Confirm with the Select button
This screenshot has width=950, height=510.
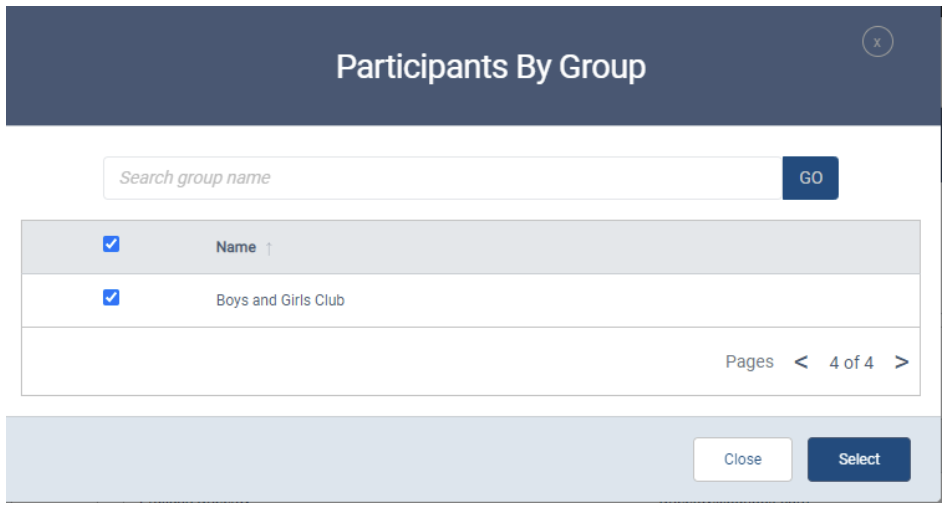859,459
